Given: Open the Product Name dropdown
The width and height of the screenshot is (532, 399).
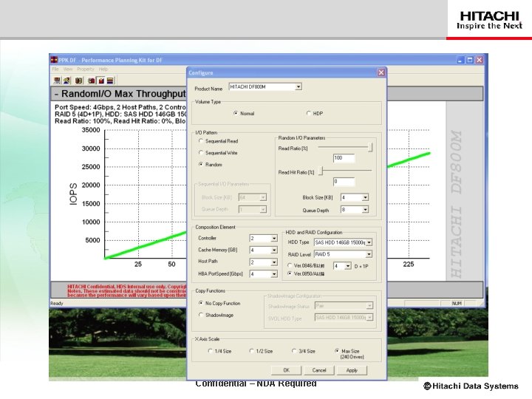Looking at the screenshot, I should 299,87.
